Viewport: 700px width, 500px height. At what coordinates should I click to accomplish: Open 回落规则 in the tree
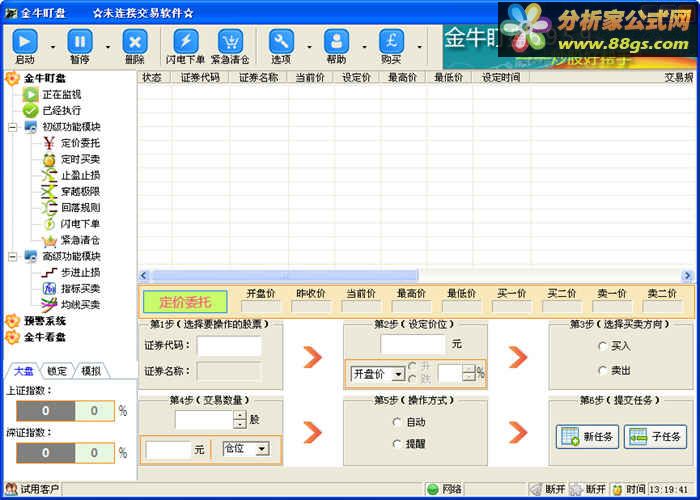pyautogui.click(x=80, y=208)
